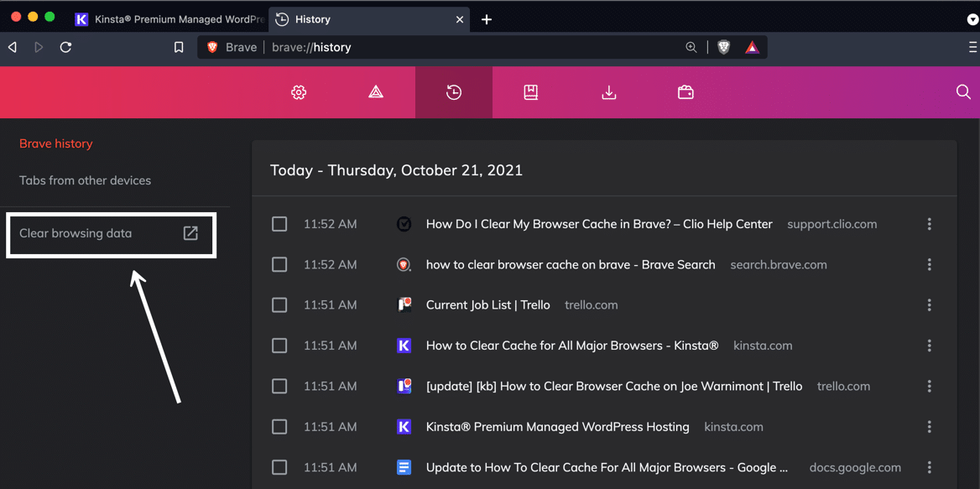
Task: Click the Brave Shields lion icon
Action: pos(723,47)
